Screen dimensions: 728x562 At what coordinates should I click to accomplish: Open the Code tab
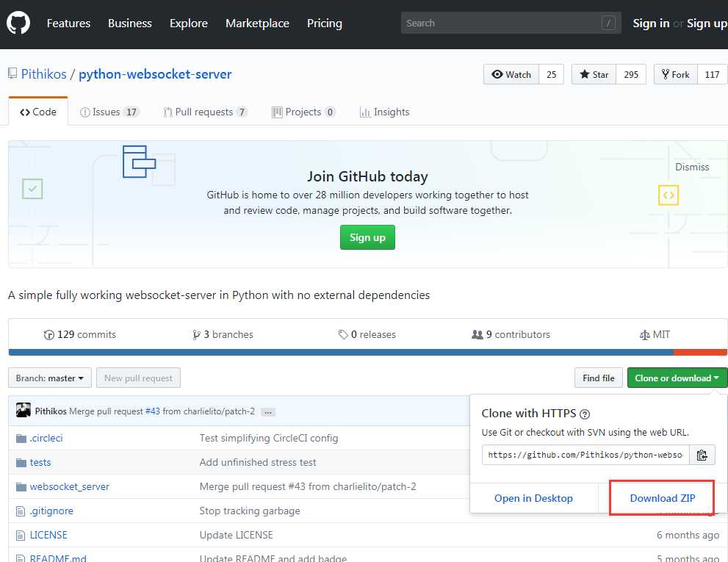38,112
